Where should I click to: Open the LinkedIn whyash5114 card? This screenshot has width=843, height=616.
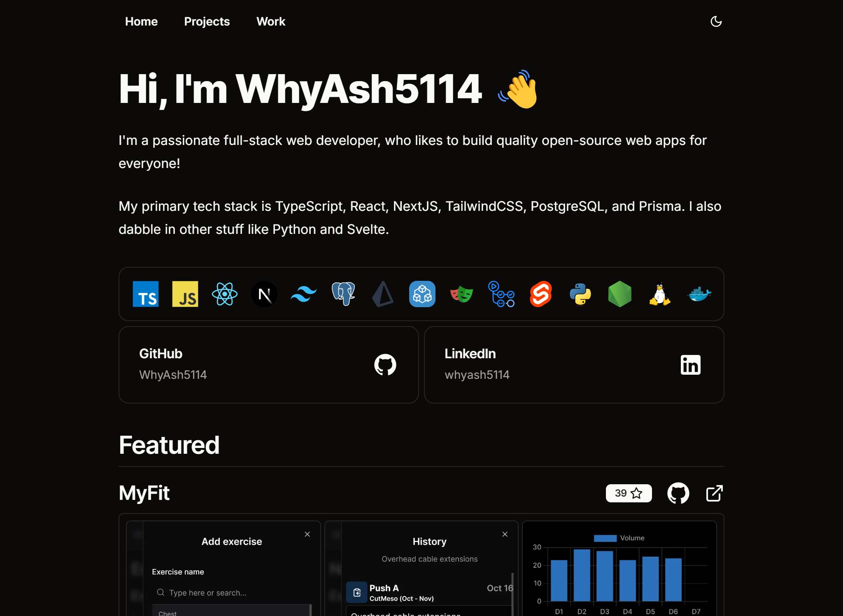tap(574, 365)
